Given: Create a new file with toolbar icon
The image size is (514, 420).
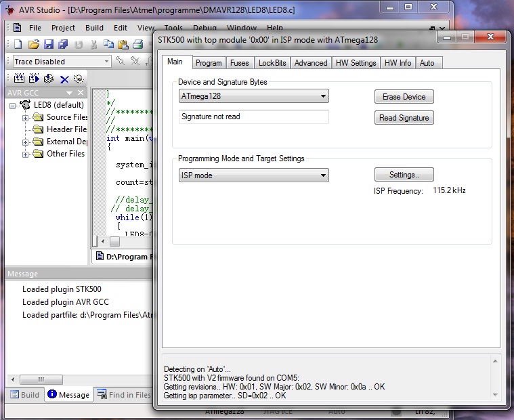Looking at the screenshot, I should click(x=18, y=44).
